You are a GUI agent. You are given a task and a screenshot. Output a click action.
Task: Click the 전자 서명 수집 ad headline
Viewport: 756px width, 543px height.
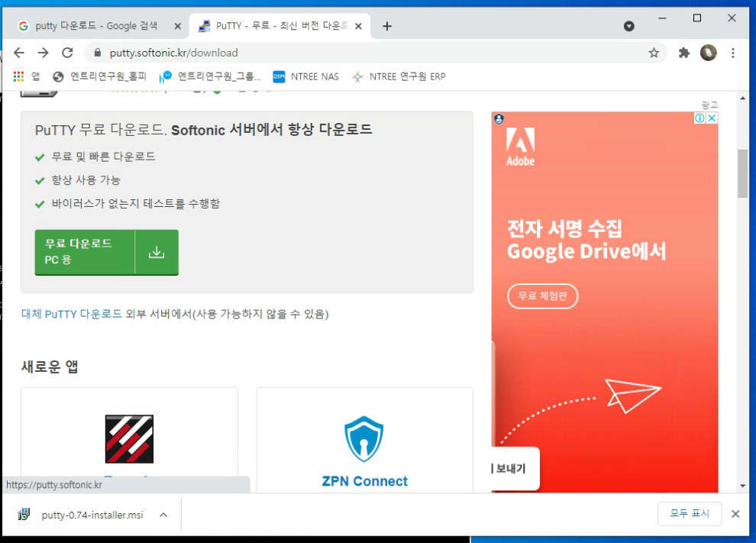(x=564, y=228)
